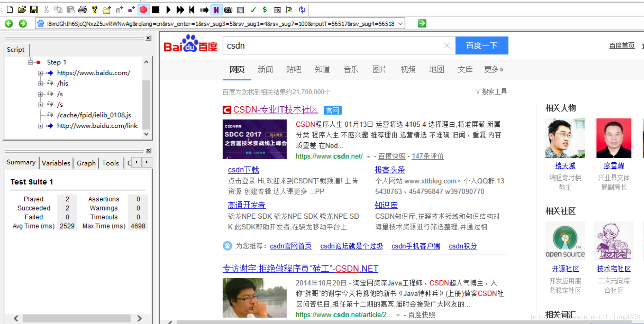
Task: Click the Copy icon
Action: pos(58,10)
